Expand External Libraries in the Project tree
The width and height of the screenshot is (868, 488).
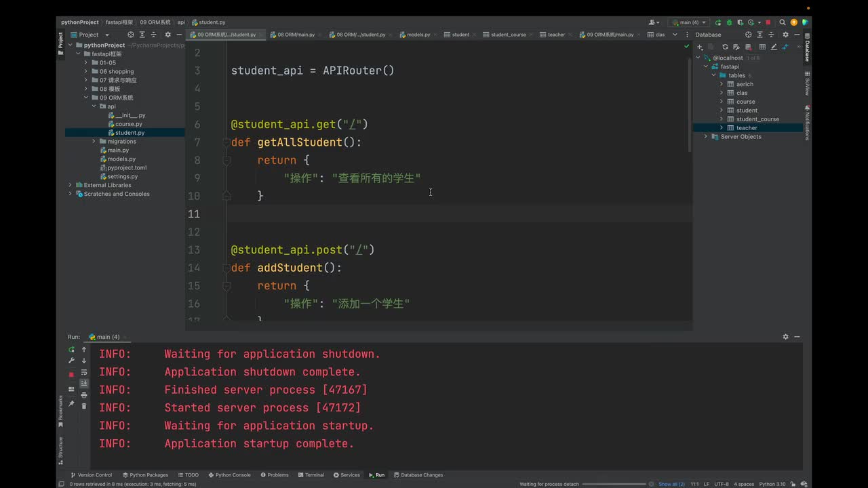coord(70,185)
